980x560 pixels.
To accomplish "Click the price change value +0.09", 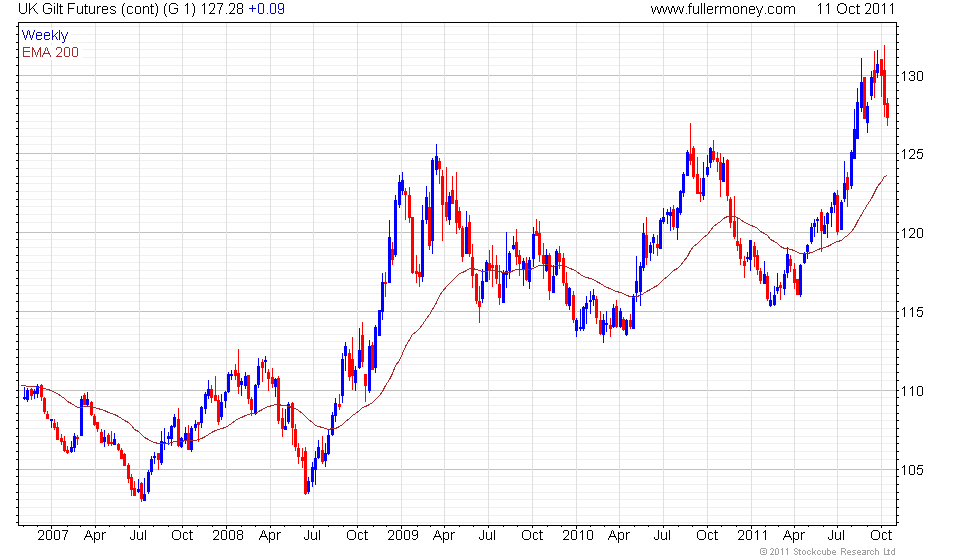I will (x=267, y=9).
